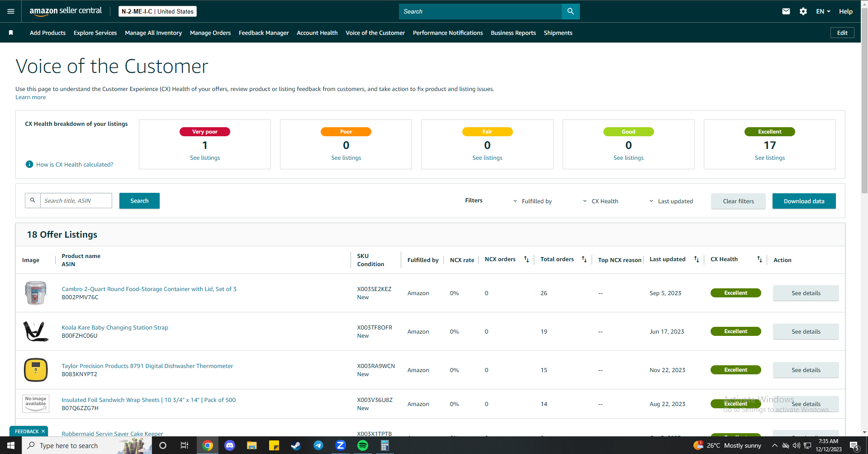
Task: See listings under Excellent
Action: pos(770,158)
